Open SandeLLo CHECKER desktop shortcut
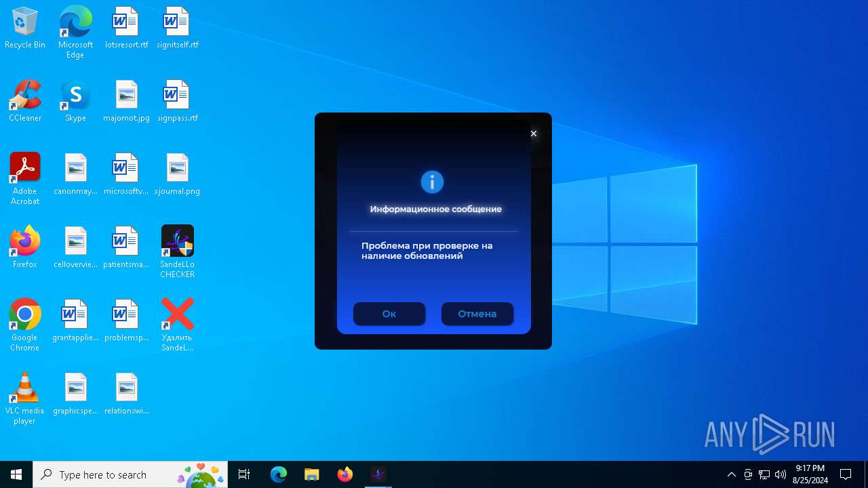The width and height of the screenshot is (868, 488). (178, 252)
